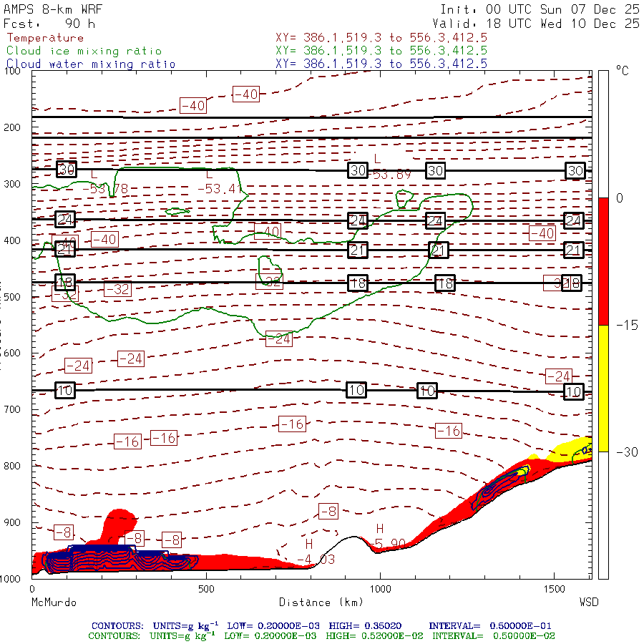Click the Distance (km) axis title

(x=321, y=602)
